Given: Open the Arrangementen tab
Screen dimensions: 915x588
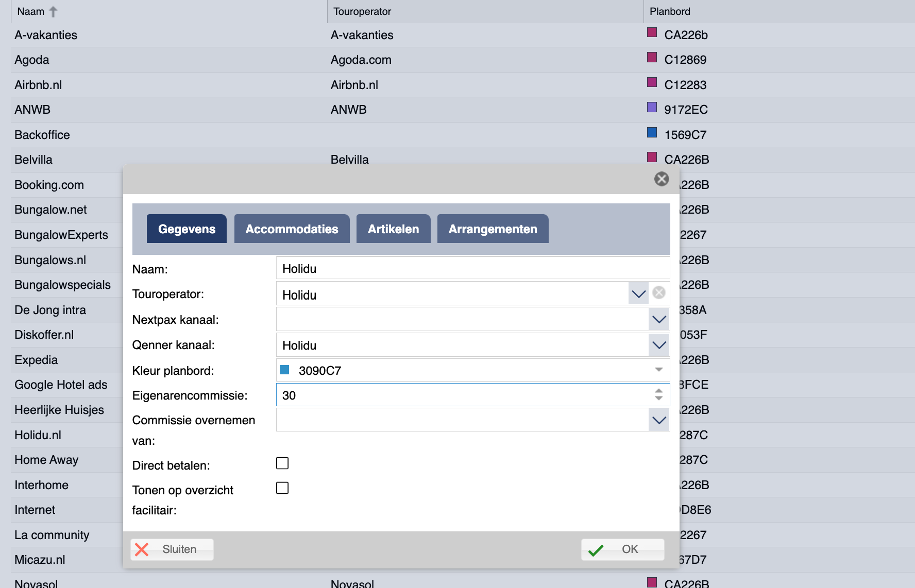Looking at the screenshot, I should pos(493,229).
